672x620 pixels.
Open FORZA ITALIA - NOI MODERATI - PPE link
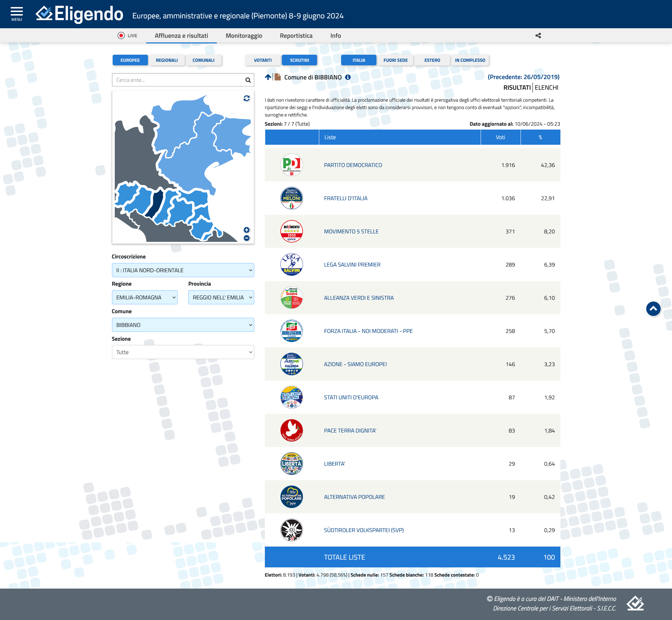(368, 331)
